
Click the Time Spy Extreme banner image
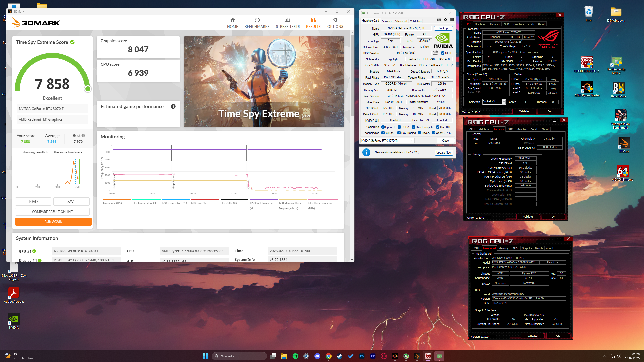pyautogui.click(x=264, y=82)
